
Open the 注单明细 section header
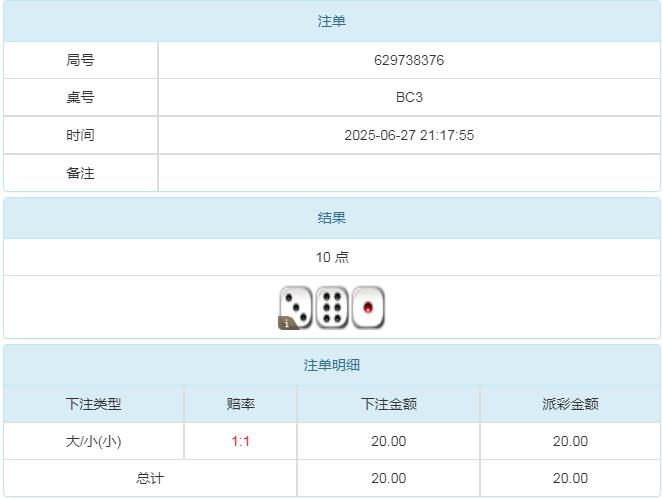pyautogui.click(x=332, y=365)
